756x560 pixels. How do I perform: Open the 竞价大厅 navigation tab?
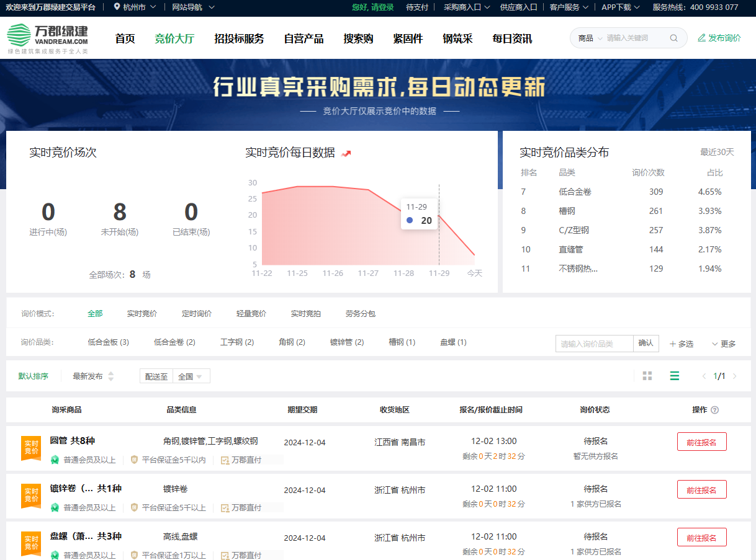click(x=174, y=38)
